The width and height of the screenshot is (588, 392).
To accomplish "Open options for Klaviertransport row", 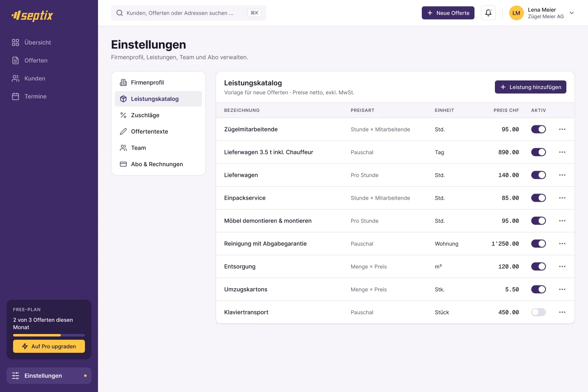I will [x=562, y=312].
